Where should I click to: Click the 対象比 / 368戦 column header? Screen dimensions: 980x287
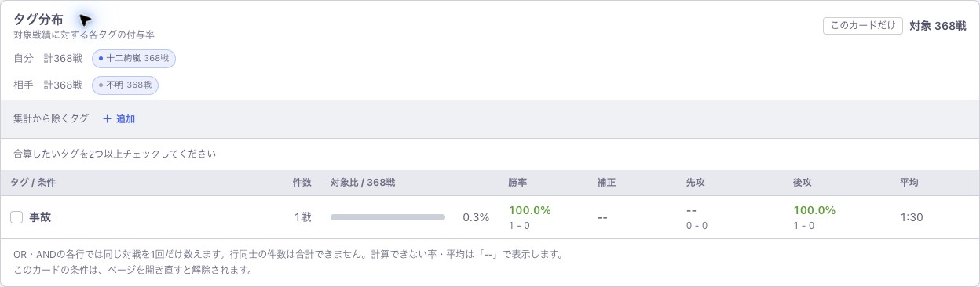[x=363, y=182]
